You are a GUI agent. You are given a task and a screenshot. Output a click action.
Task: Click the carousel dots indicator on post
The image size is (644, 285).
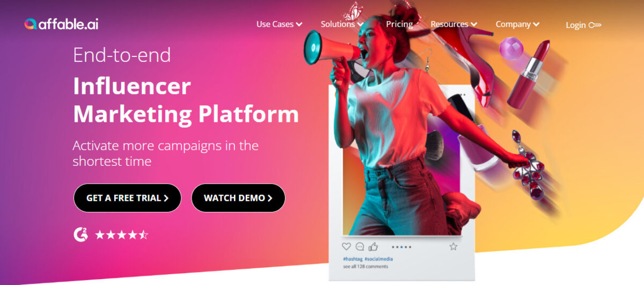[401, 247]
